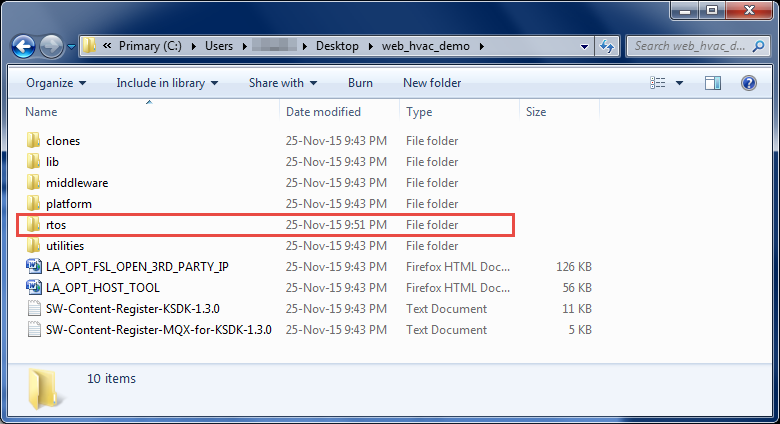Select the middleware folder name
Viewport: 780px width, 424px height.
pos(77,183)
